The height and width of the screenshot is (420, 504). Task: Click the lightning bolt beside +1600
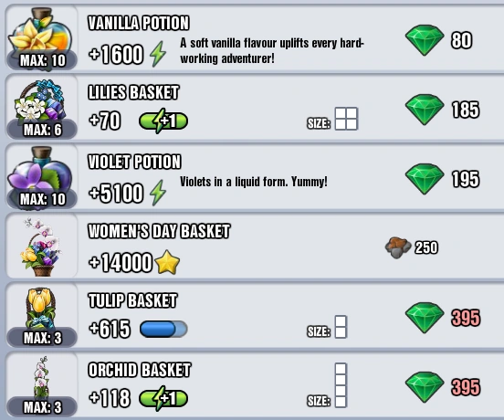click(x=158, y=54)
